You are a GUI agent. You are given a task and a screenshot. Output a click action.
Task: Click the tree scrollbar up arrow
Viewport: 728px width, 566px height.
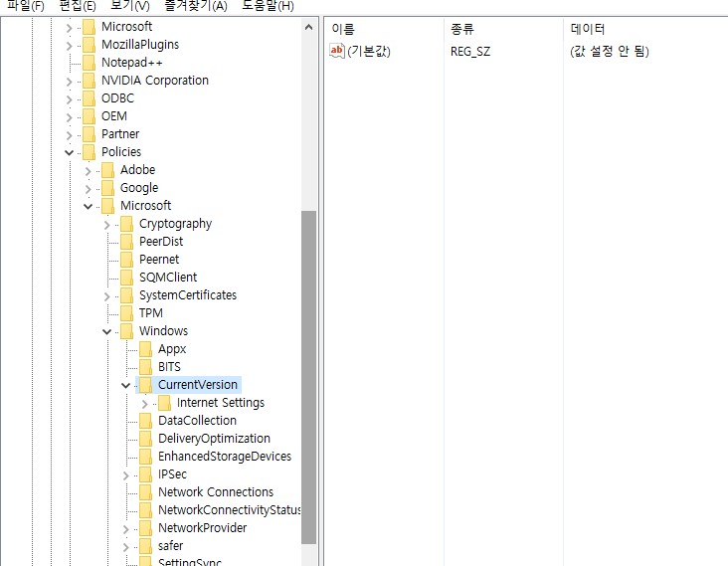coord(308,28)
